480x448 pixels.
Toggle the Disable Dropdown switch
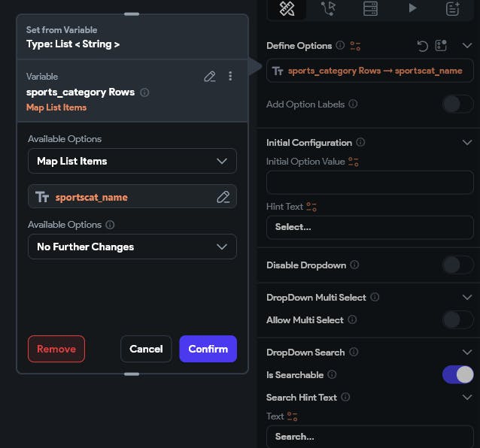[x=457, y=265]
